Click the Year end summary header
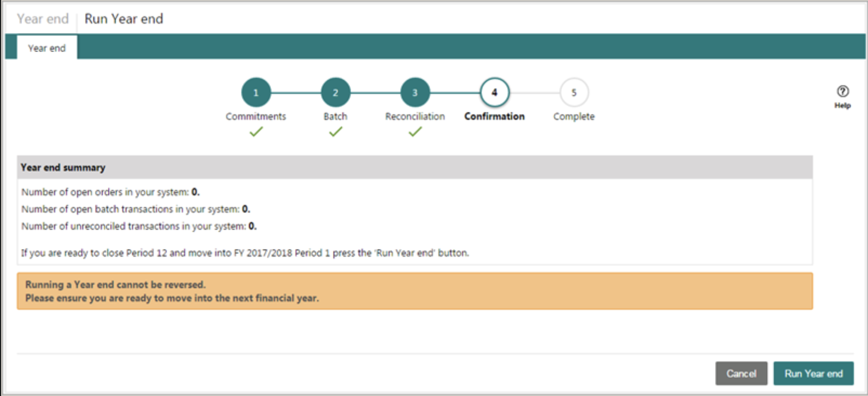Image resolution: width=868 pixels, height=396 pixels. (415, 168)
